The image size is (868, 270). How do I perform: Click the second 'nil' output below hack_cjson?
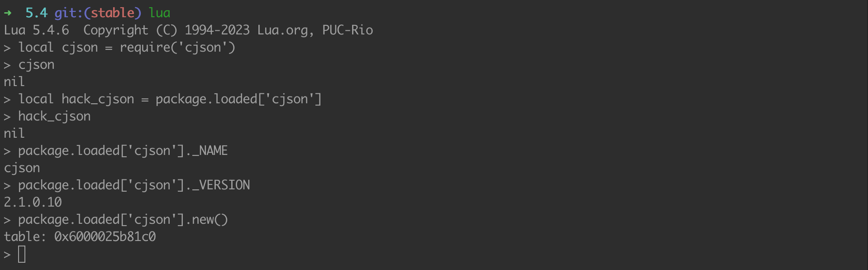pyautogui.click(x=14, y=134)
